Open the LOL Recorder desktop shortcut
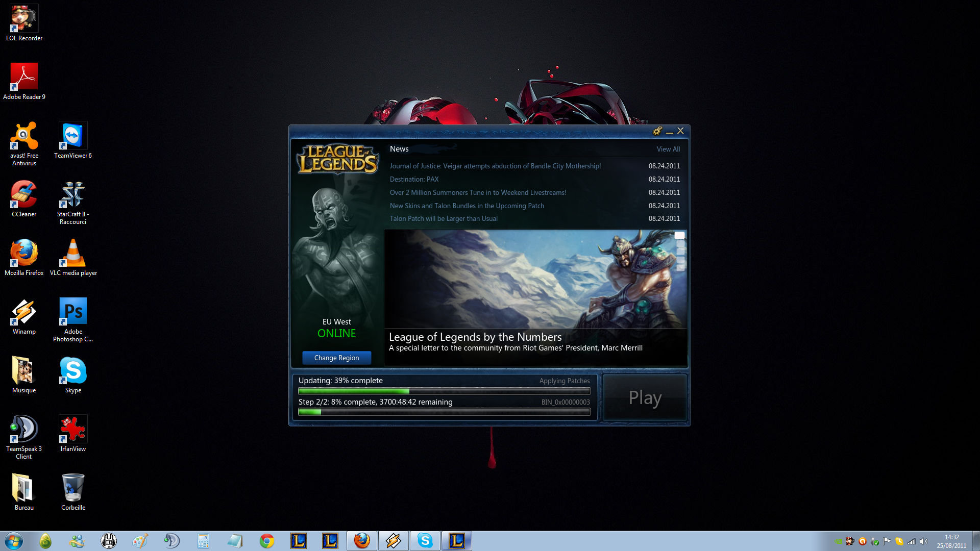The width and height of the screenshot is (980, 551). [24, 23]
